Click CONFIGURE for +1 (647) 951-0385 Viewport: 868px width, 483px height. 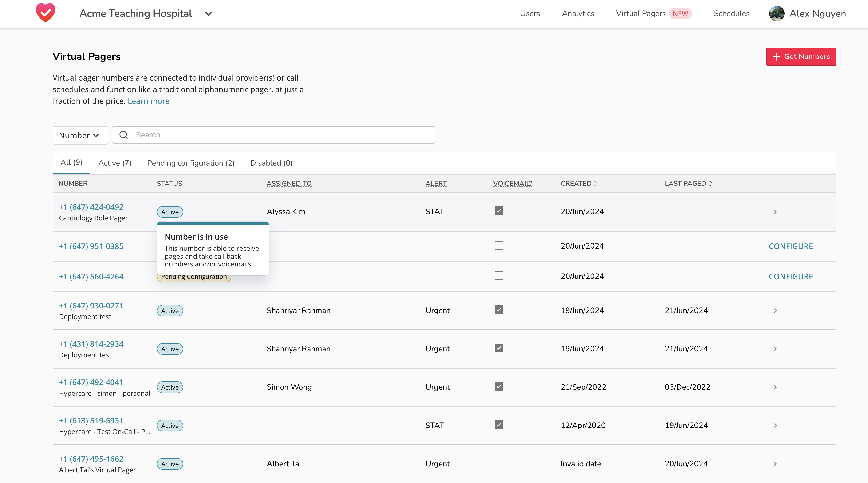[x=790, y=246]
